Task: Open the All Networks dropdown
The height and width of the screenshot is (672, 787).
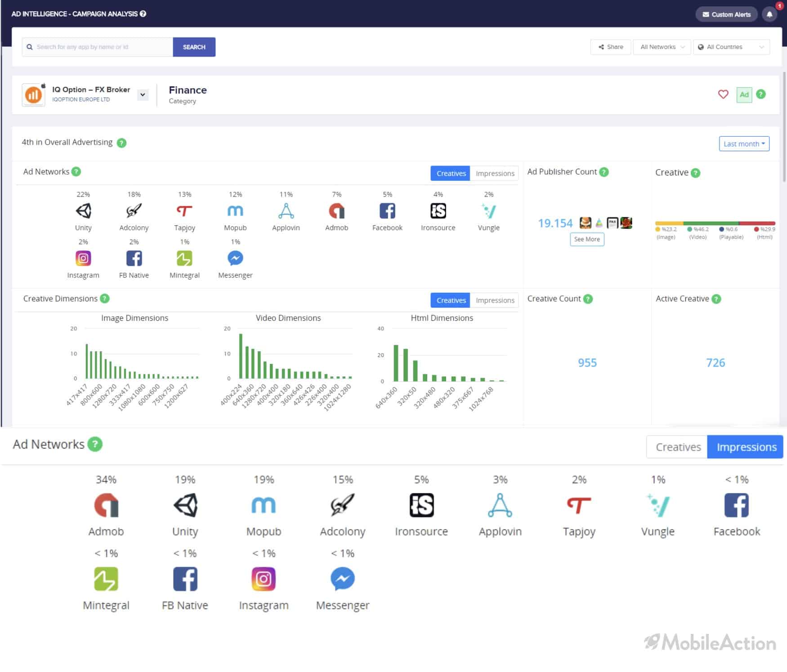Action: click(x=662, y=47)
